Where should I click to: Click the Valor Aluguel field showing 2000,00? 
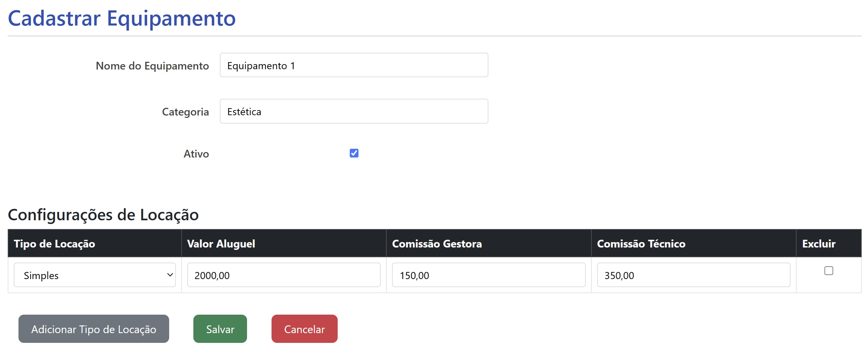284,275
